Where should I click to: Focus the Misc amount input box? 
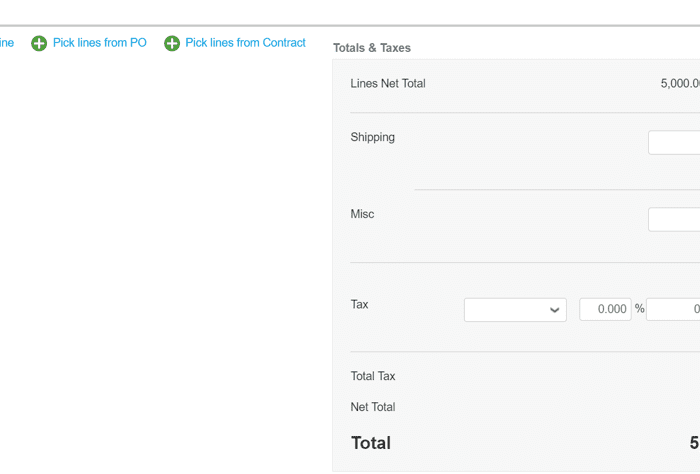point(674,219)
